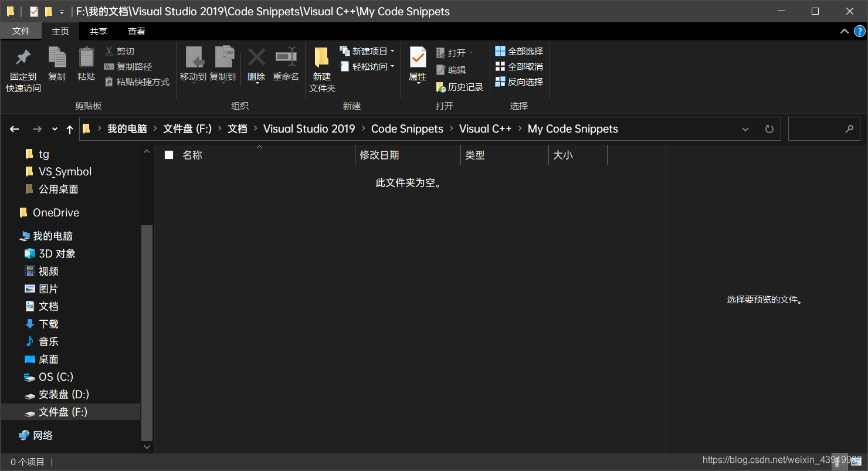Click 文档 breadcrumb segment
The width and height of the screenshot is (868, 471).
pos(237,129)
